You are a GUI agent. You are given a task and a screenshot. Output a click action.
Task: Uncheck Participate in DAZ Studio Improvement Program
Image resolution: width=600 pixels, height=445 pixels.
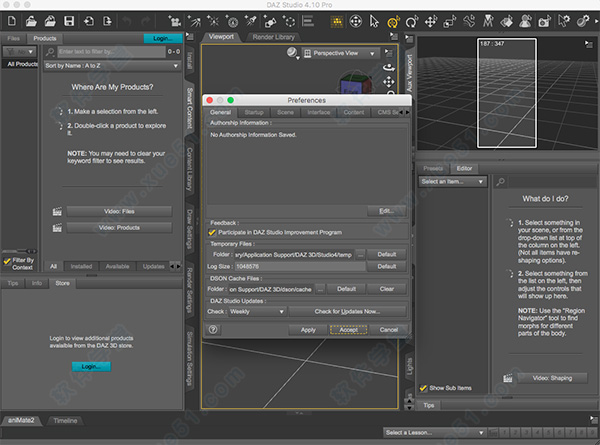pos(212,232)
